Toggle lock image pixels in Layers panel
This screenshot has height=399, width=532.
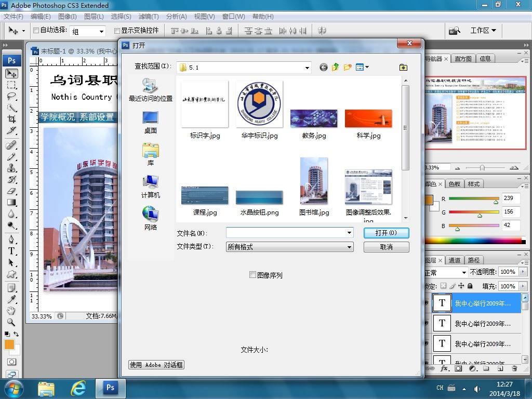(x=453, y=286)
